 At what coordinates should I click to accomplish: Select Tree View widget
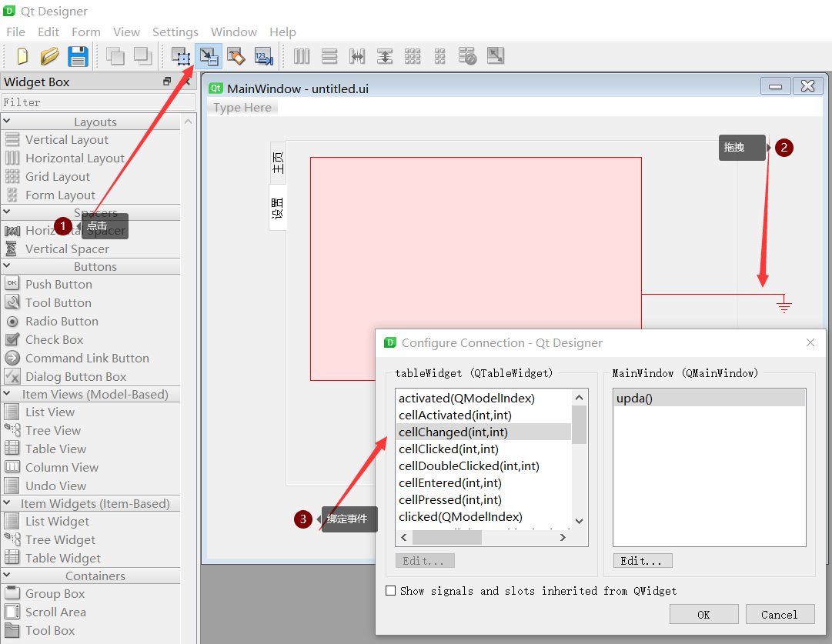[x=53, y=430]
